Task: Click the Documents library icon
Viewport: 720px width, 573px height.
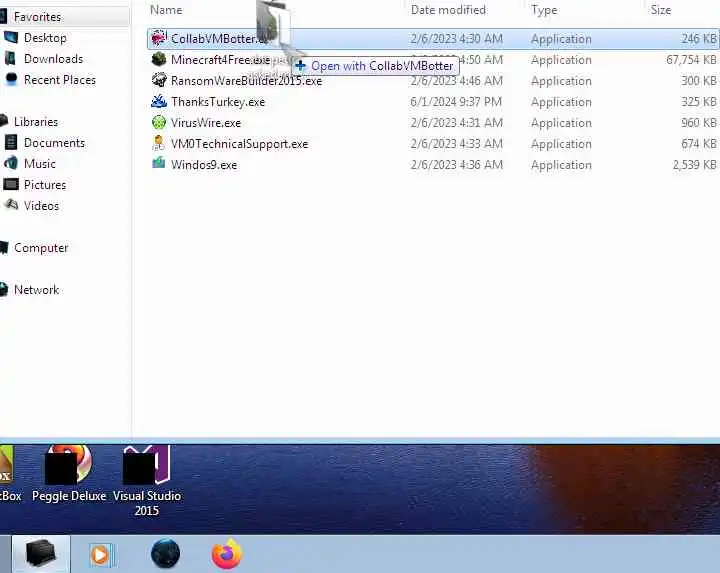Action: (x=11, y=142)
